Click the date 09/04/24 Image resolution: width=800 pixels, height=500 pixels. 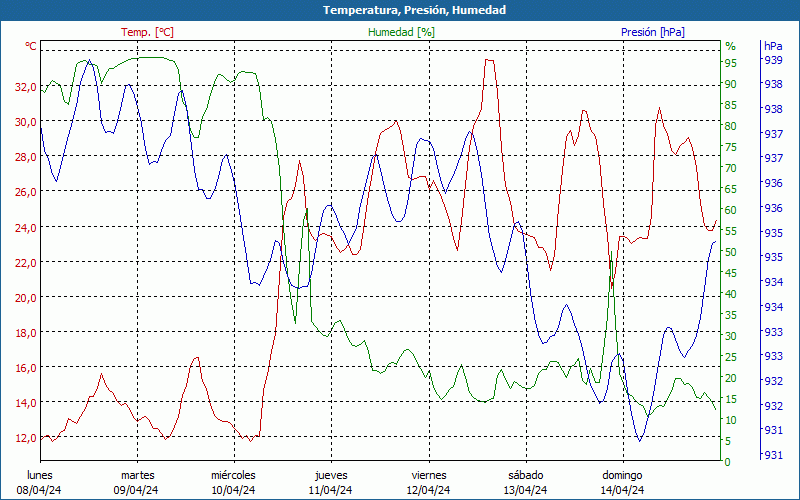pos(136,490)
